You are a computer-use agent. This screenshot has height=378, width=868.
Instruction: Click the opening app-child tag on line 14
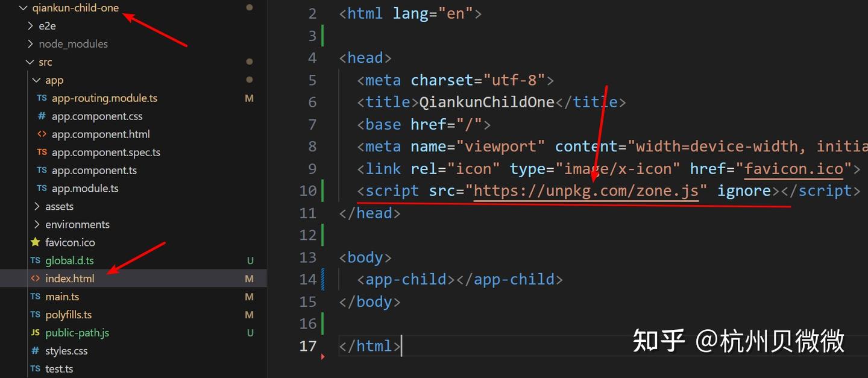(406, 280)
